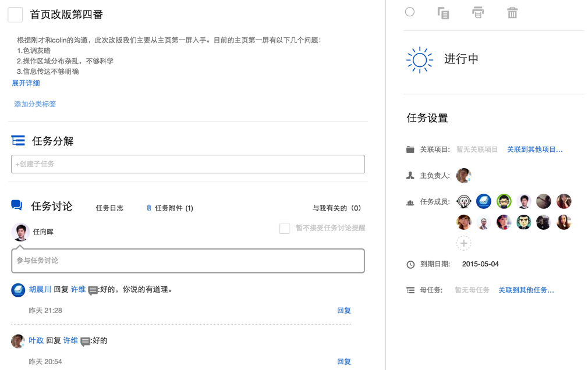
Task: Expand details via 展开详细 link
Action: pos(26,83)
